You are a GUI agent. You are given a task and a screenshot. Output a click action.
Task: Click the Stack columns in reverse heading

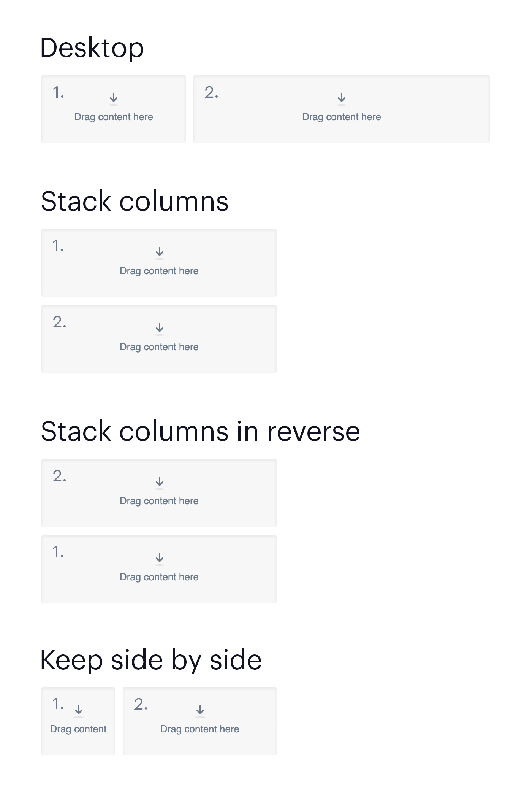201,431
